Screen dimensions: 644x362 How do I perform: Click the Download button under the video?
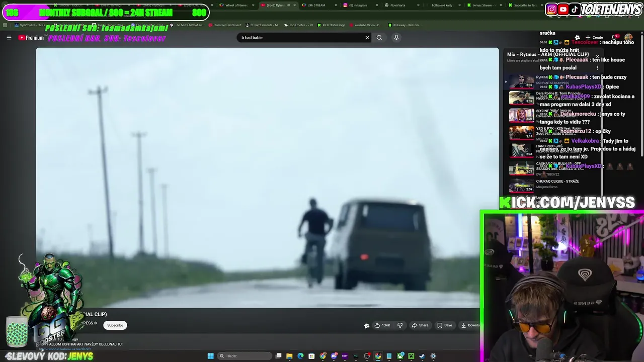pos(470,325)
